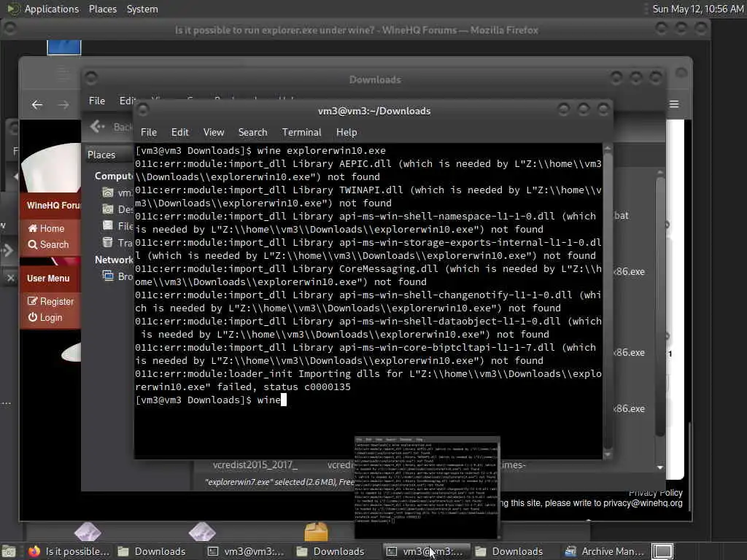Click the privacy@winehq.org email link
Screen dimensions: 747x560
coord(643,503)
